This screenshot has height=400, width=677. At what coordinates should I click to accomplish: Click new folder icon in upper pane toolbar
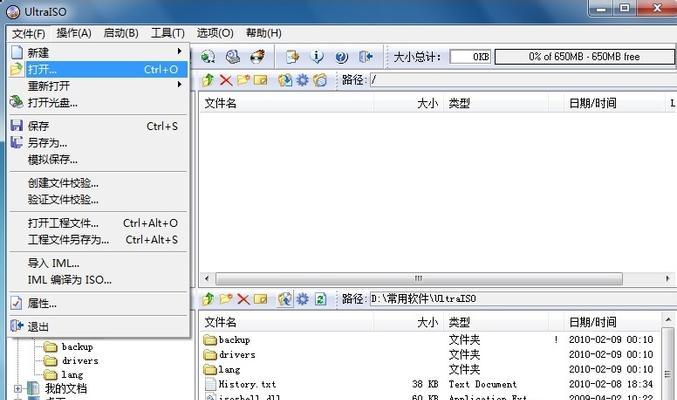(243, 80)
